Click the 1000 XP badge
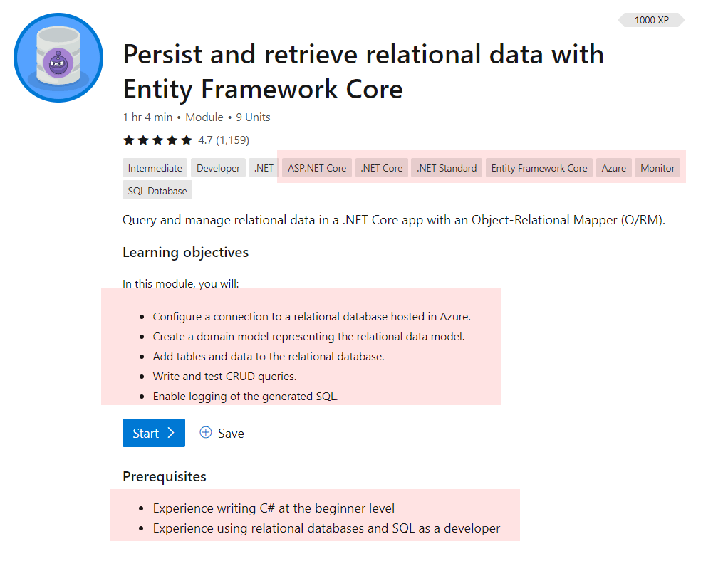This screenshot has height=561, width=728. 650,20
